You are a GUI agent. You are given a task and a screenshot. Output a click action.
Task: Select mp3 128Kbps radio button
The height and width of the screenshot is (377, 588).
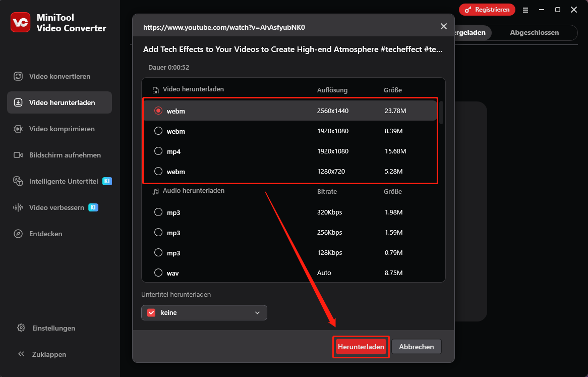(158, 252)
